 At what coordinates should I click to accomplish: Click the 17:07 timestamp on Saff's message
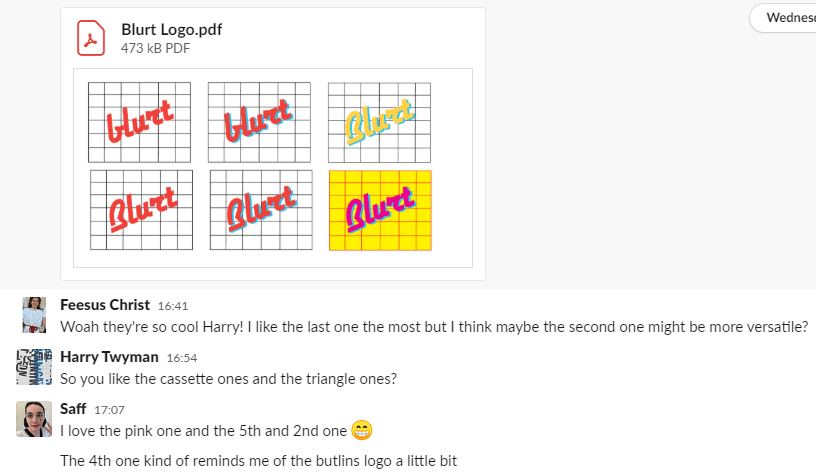(108, 409)
